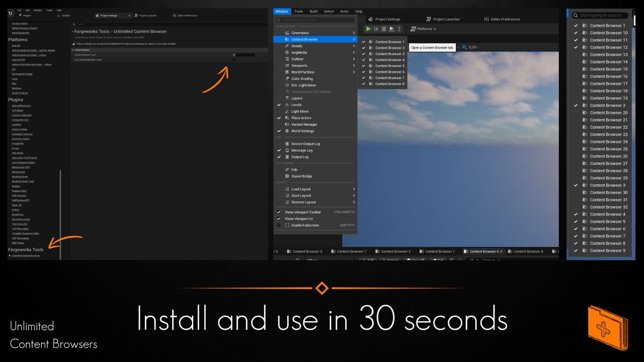Open the Windows platform settings link
The width and height of the screenshot is (644, 362).
click(17, 88)
